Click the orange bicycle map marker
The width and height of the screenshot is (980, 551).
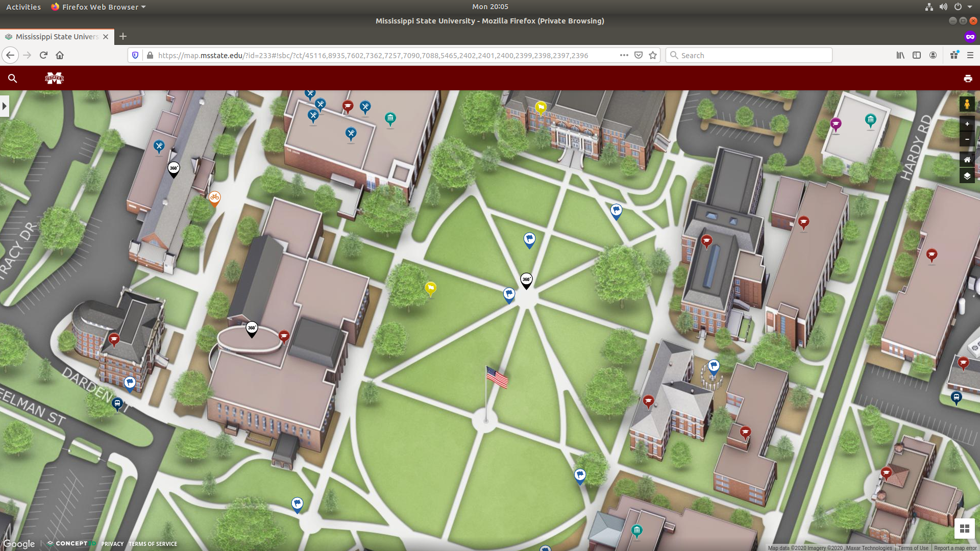[214, 197]
